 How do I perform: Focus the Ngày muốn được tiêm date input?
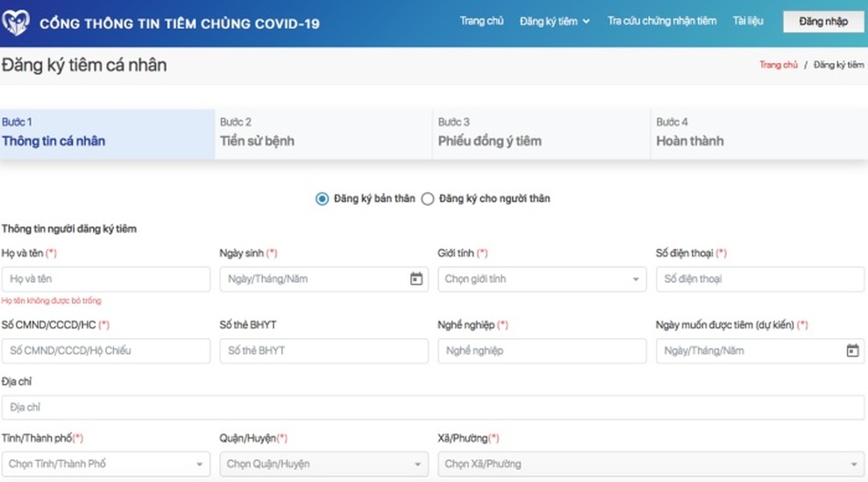pyautogui.click(x=760, y=351)
